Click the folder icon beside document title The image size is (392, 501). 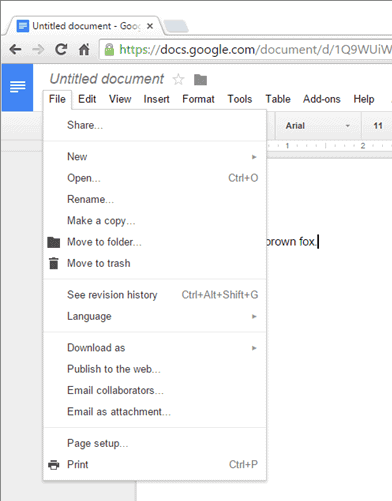pos(200,80)
